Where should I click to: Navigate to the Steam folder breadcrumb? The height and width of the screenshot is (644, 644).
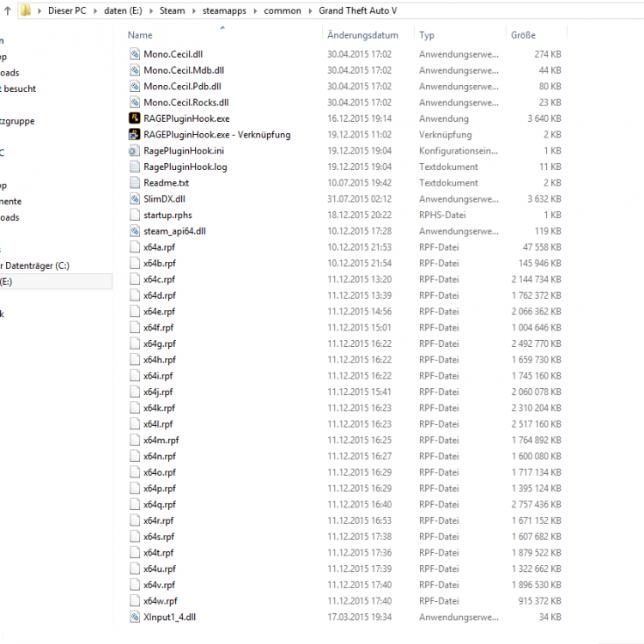pyautogui.click(x=172, y=10)
